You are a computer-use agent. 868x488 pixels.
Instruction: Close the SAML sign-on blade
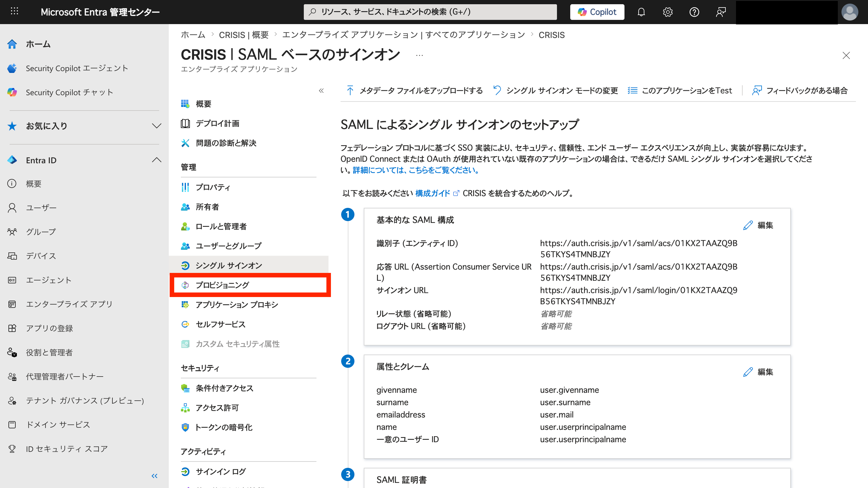pos(846,55)
